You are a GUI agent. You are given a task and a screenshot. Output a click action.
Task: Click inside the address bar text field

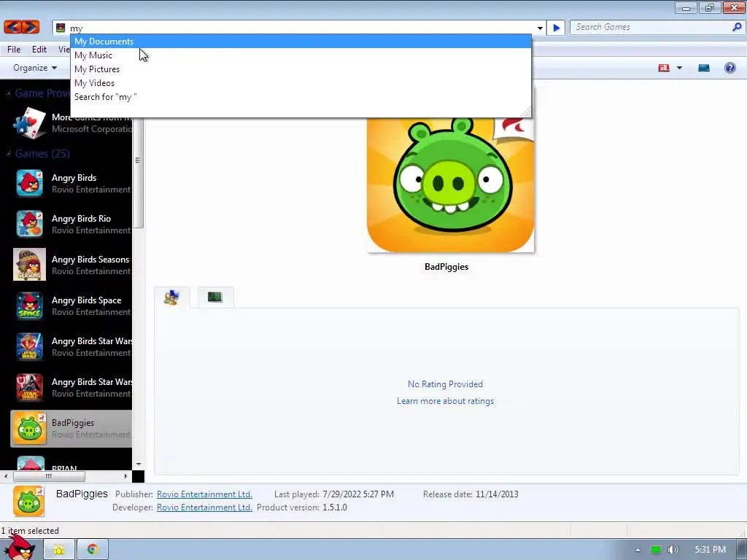[x=300, y=28]
